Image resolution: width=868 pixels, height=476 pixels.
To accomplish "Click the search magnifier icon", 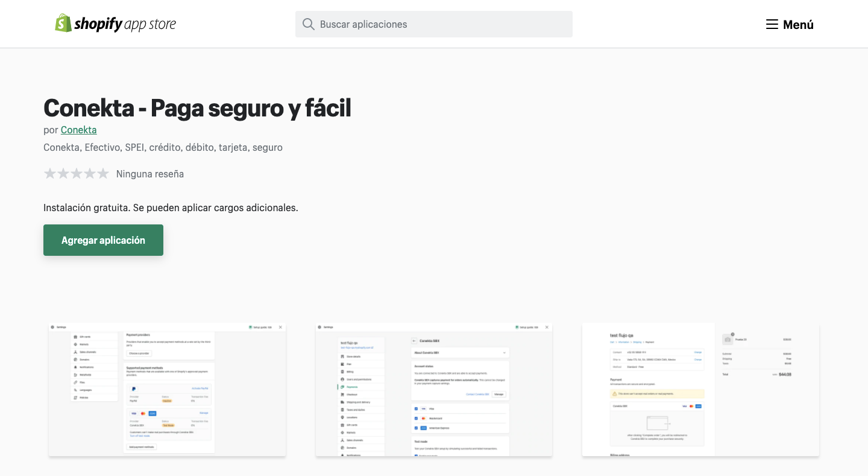I will pos(309,24).
